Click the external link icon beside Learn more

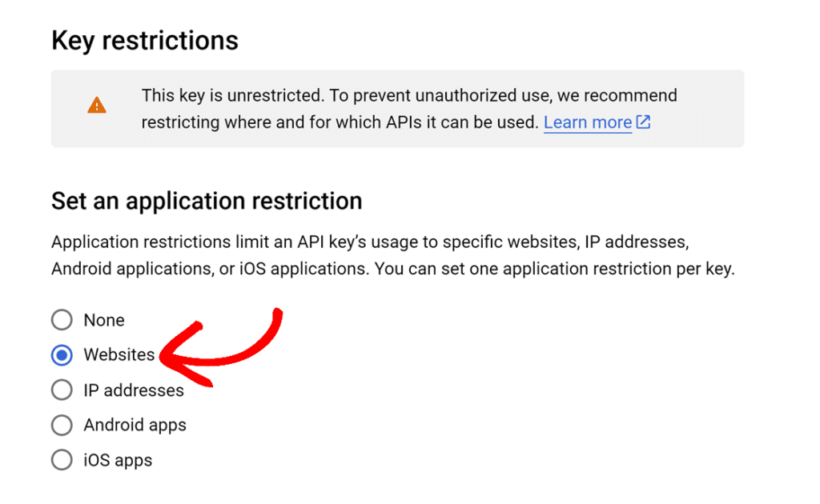click(x=643, y=122)
